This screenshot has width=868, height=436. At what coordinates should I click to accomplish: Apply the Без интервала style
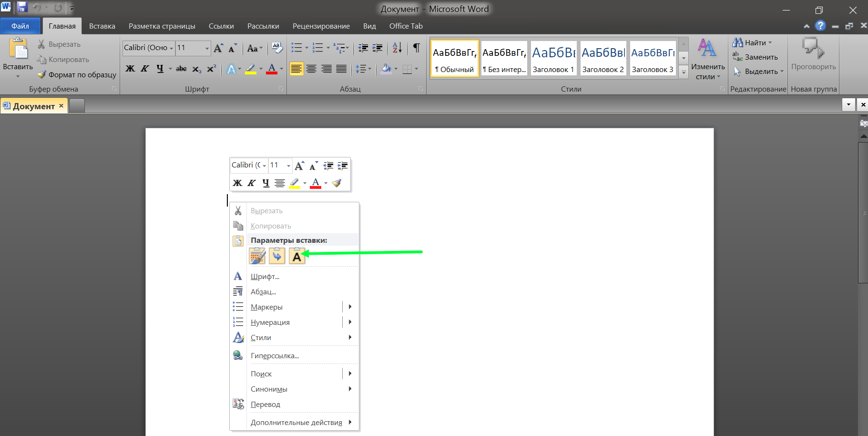(504, 58)
